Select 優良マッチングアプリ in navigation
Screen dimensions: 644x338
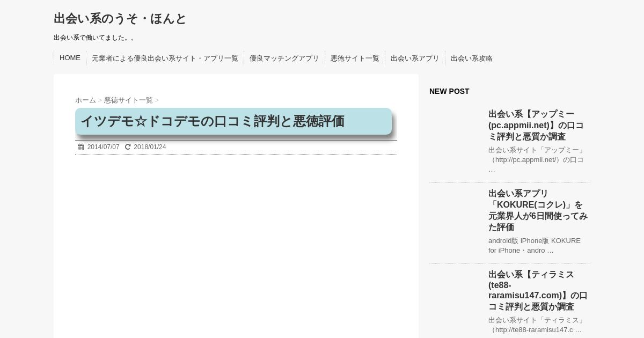[284, 58]
